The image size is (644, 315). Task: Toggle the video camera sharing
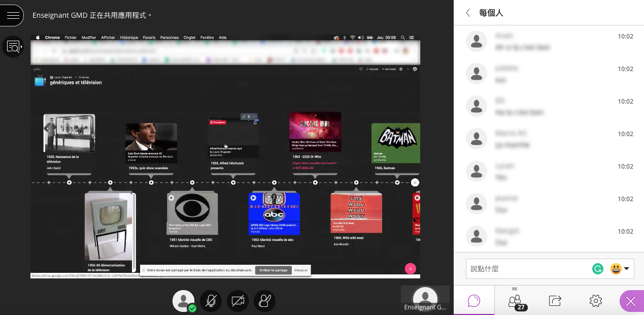pyautogui.click(x=238, y=301)
